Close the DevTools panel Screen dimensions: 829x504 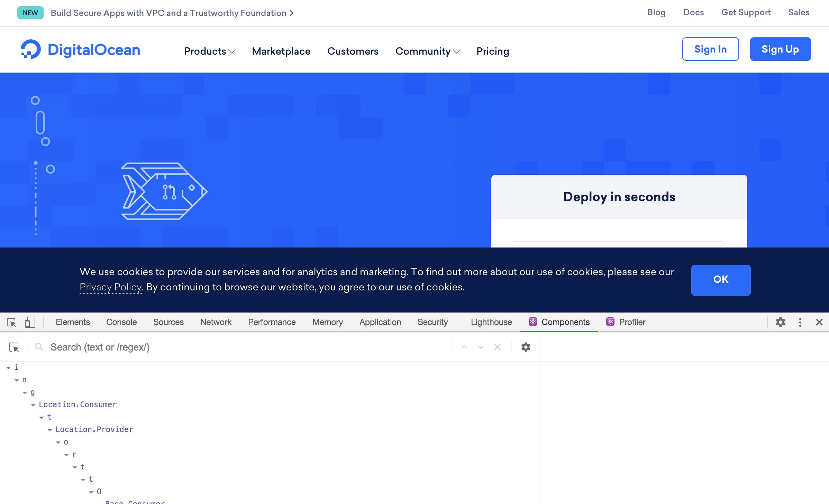(x=819, y=322)
